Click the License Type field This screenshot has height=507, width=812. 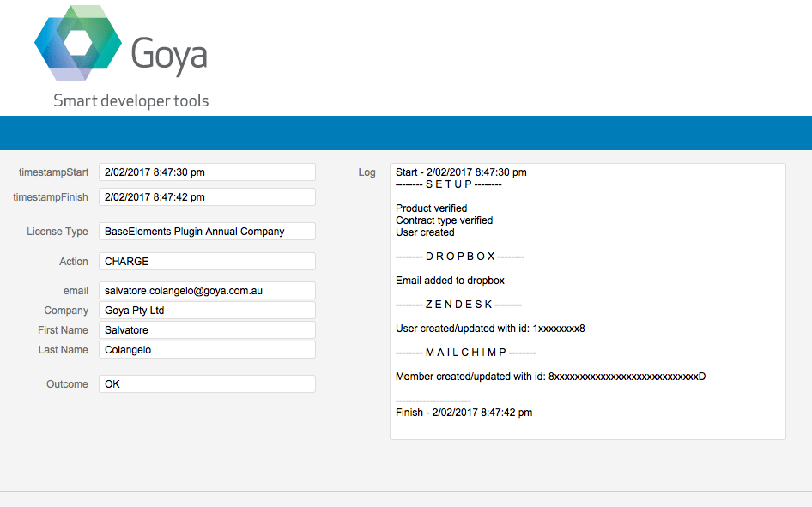207,232
